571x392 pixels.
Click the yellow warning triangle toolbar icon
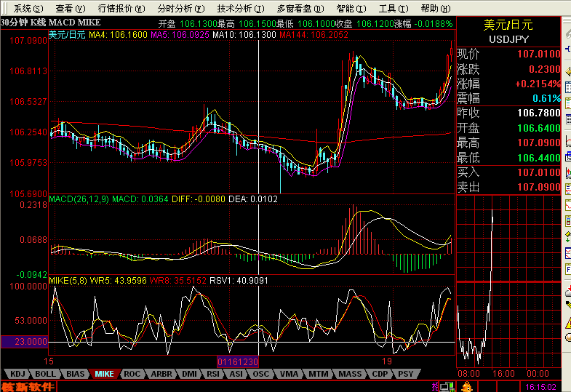tap(568, 322)
